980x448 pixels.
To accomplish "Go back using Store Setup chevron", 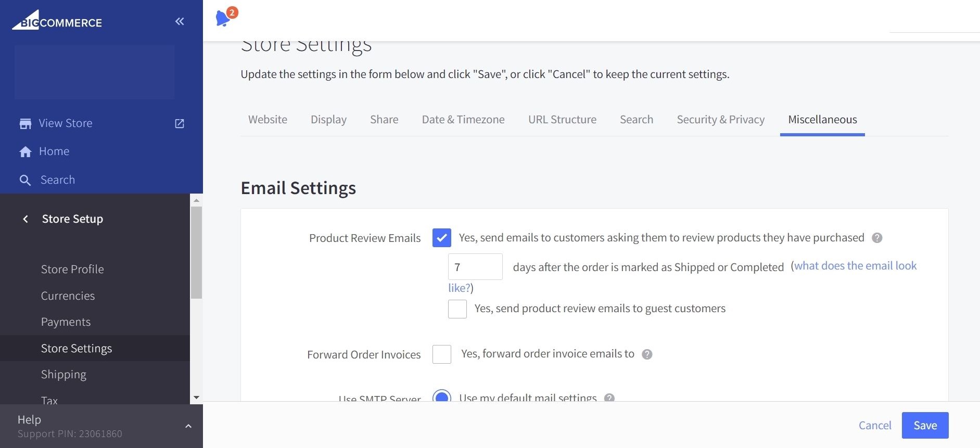I will (x=26, y=219).
